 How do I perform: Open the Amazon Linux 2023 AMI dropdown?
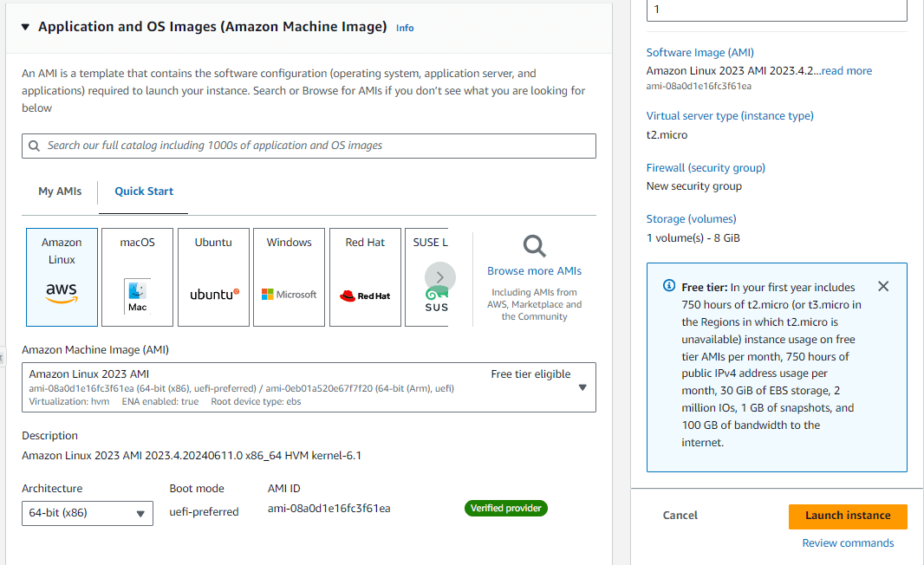(x=309, y=387)
